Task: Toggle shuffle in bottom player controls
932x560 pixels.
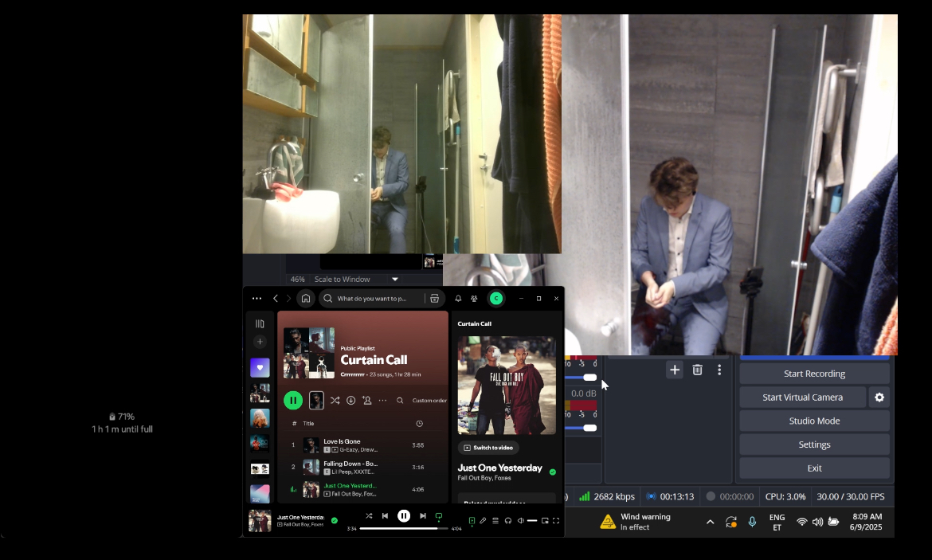Action: 369,516
